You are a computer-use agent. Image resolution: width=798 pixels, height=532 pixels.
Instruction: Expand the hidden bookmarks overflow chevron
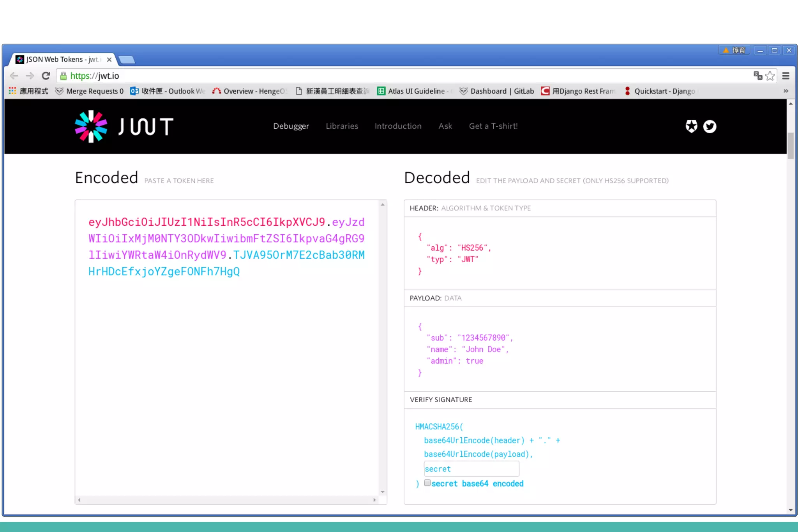click(x=786, y=91)
